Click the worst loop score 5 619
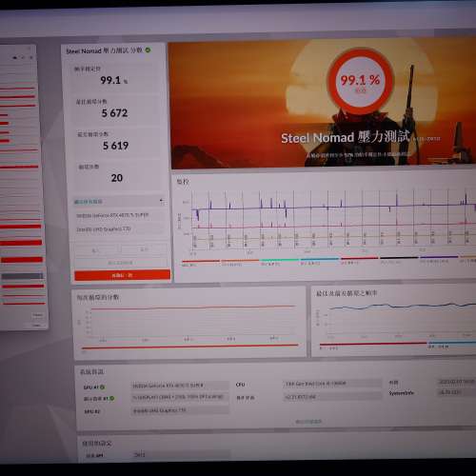The image size is (476, 476). coord(115,146)
